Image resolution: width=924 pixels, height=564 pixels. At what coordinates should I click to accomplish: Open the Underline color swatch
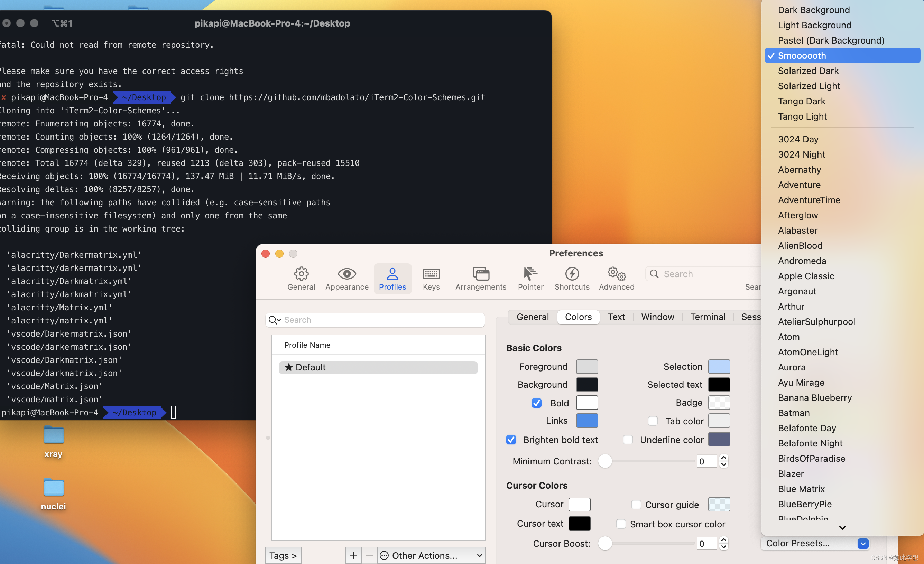pyautogui.click(x=719, y=439)
